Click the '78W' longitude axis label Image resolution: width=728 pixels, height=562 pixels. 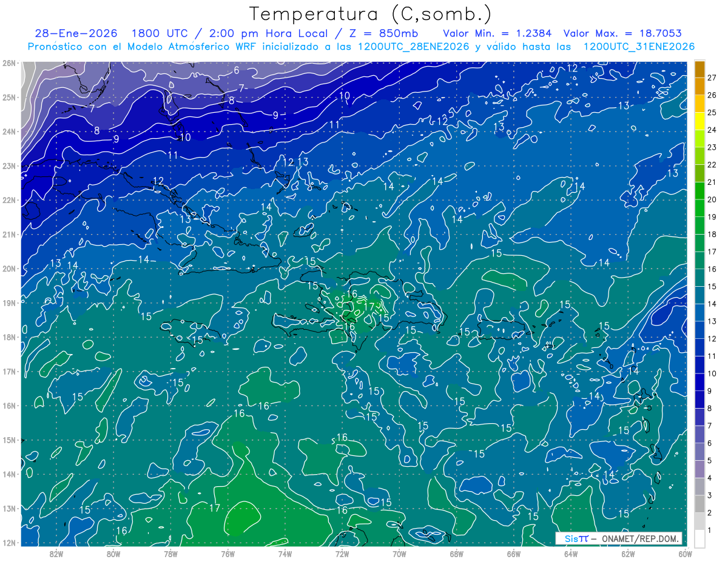pos(170,553)
